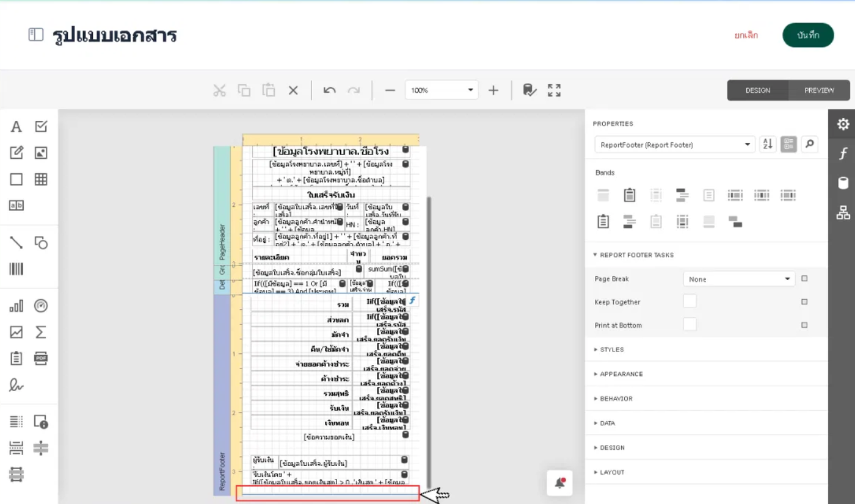
Task: Expand the APPEARANCE section
Action: coord(621,374)
